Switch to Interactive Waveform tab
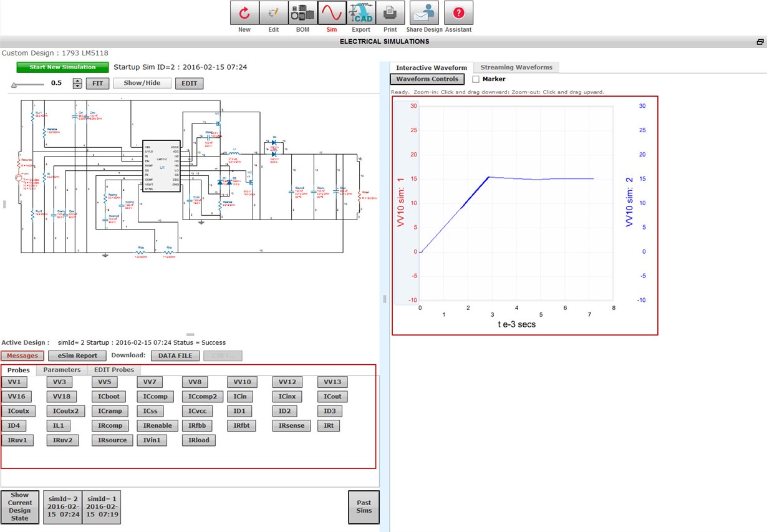767x532 pixels. (x=432, y=67)
